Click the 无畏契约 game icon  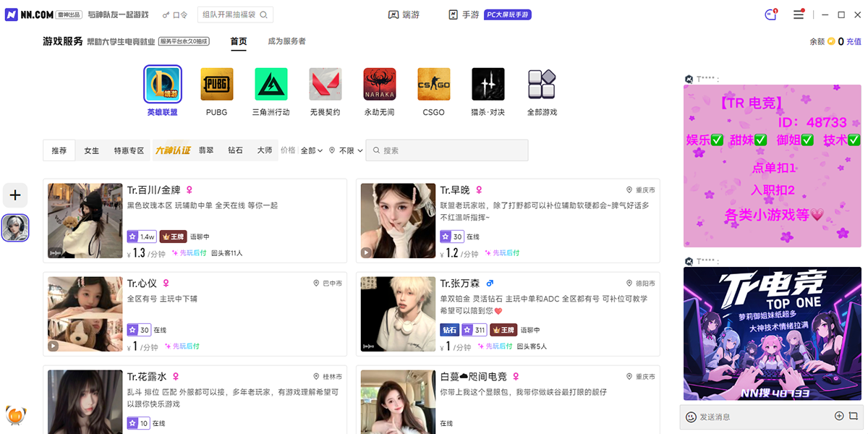click(325, 83)
